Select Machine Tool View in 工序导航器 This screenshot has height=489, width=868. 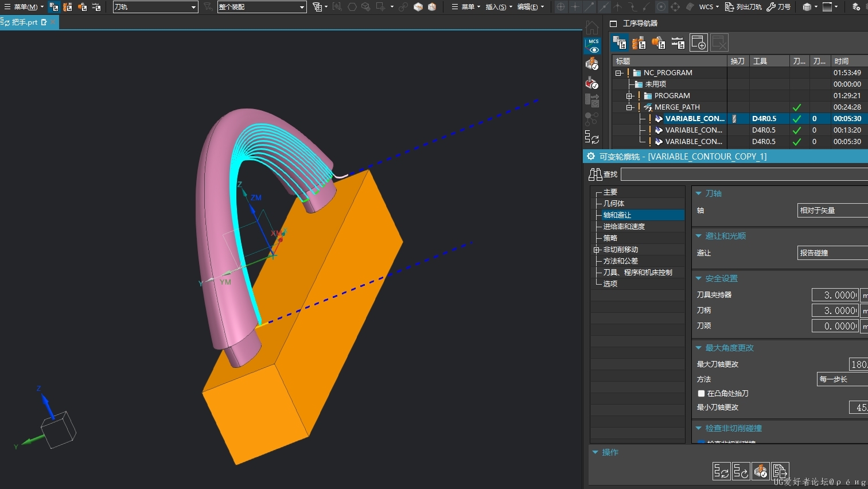click(639, 42)
